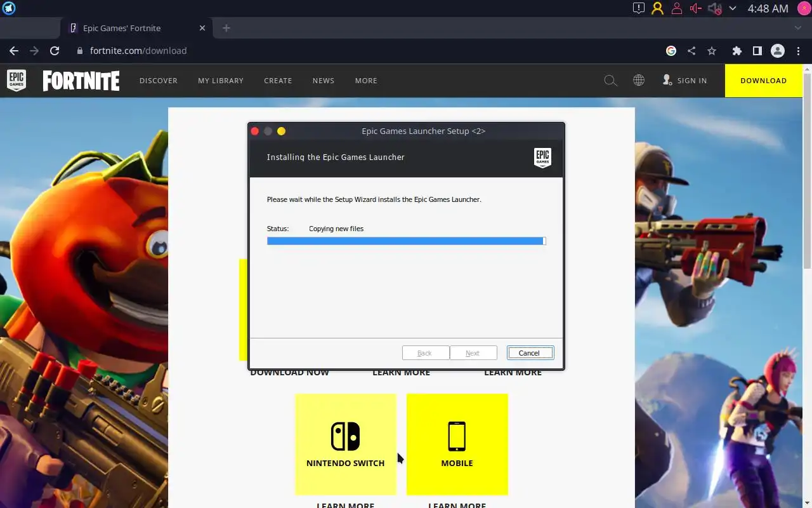Viewport: 812px width, 508px height.
Task: Click the yellow Download button
Action: (764, 81)
